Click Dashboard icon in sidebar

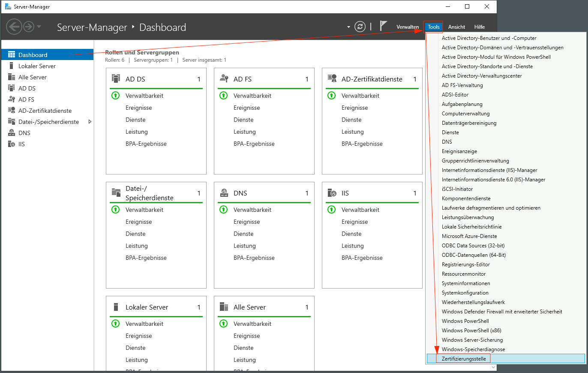[x=11, y=54]
